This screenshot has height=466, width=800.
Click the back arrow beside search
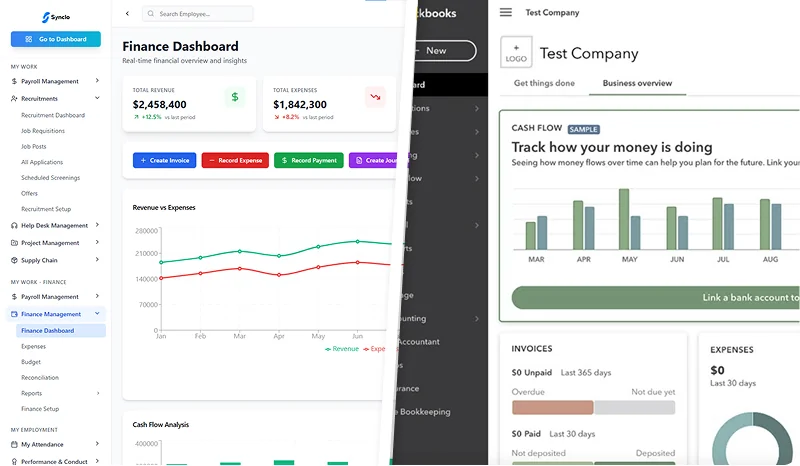[127, 14]
